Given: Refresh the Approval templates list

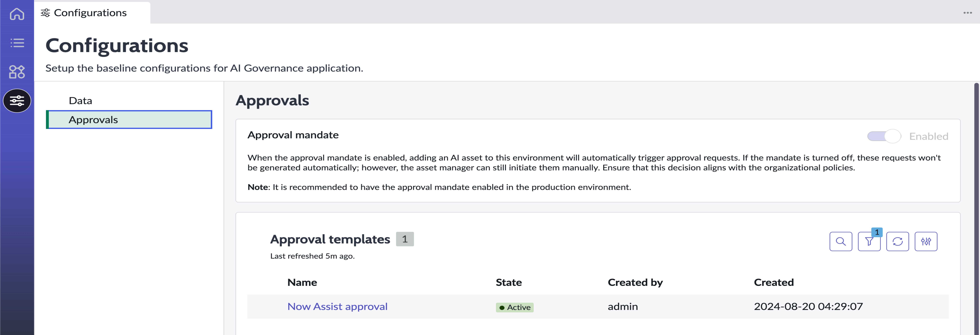Looking at the screenshot, I should (897, 241).
